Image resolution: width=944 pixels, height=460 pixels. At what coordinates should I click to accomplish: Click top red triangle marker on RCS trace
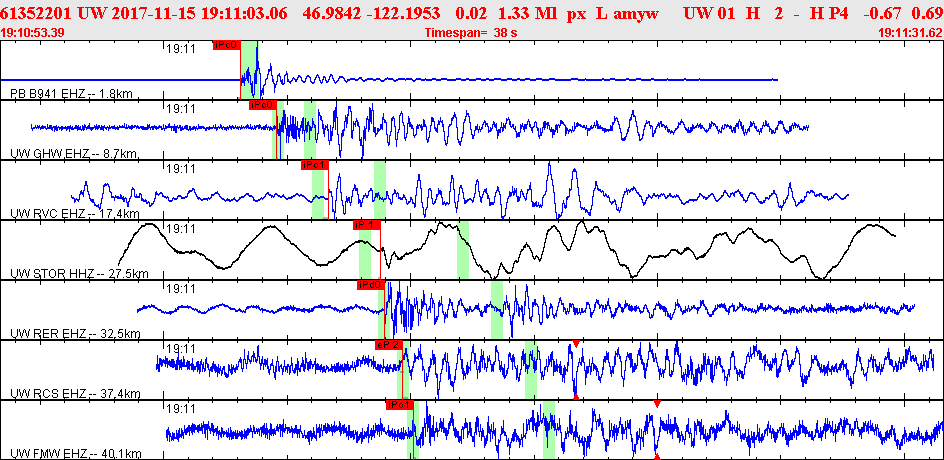coord(576,344)
